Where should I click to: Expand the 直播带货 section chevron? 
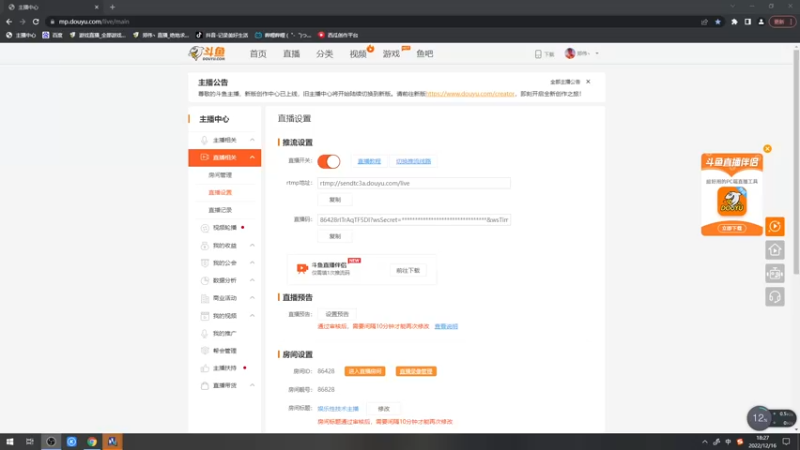252,386
